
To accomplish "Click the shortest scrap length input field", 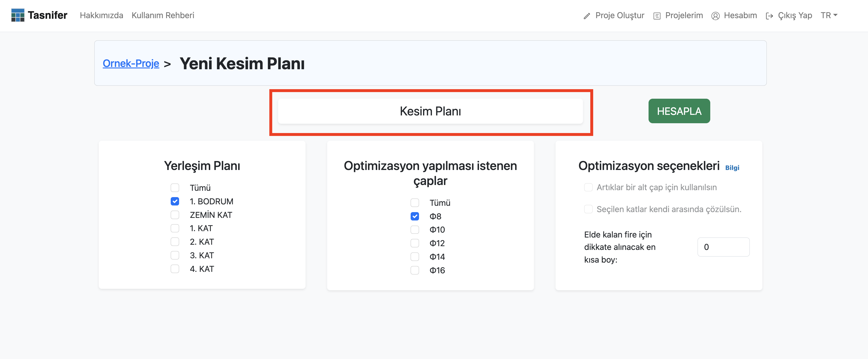I will click(724, 247).
